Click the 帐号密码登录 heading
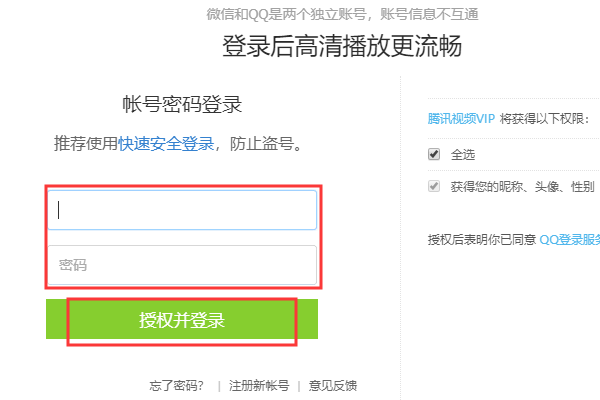Viewport: 600px width, 400px height. [182, 104]
